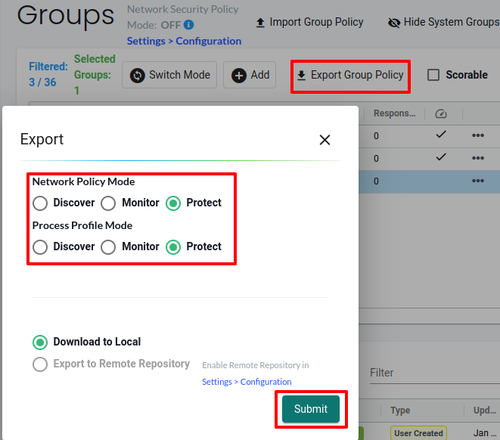
Task: Click the Switch Mode circular arrows icon
Action: pos(137,75)
